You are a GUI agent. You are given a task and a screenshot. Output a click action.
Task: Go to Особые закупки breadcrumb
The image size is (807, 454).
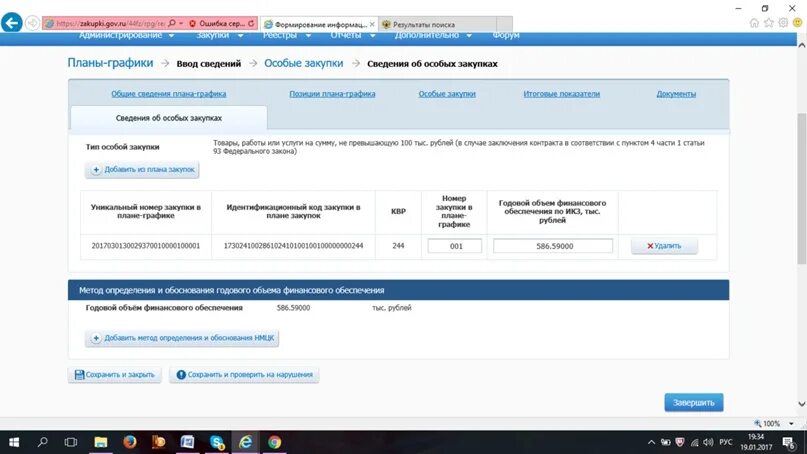coord(304,63)
